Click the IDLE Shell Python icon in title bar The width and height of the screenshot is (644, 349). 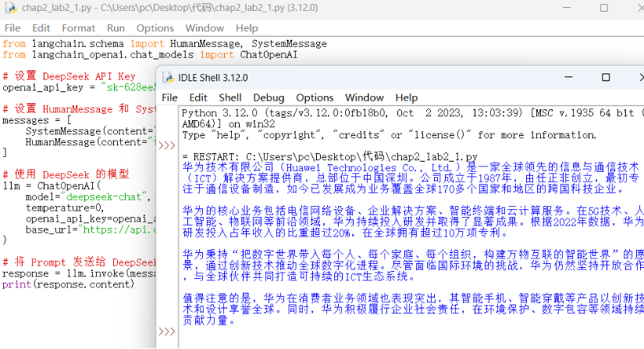(x=168, y=77)
